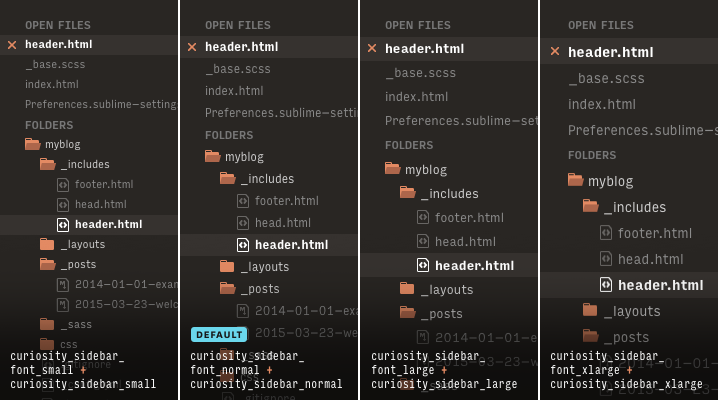Open _base.scss in the normal-font sidebar
The width and height of the screenshot is (718, 400).
tap(238, 69)
